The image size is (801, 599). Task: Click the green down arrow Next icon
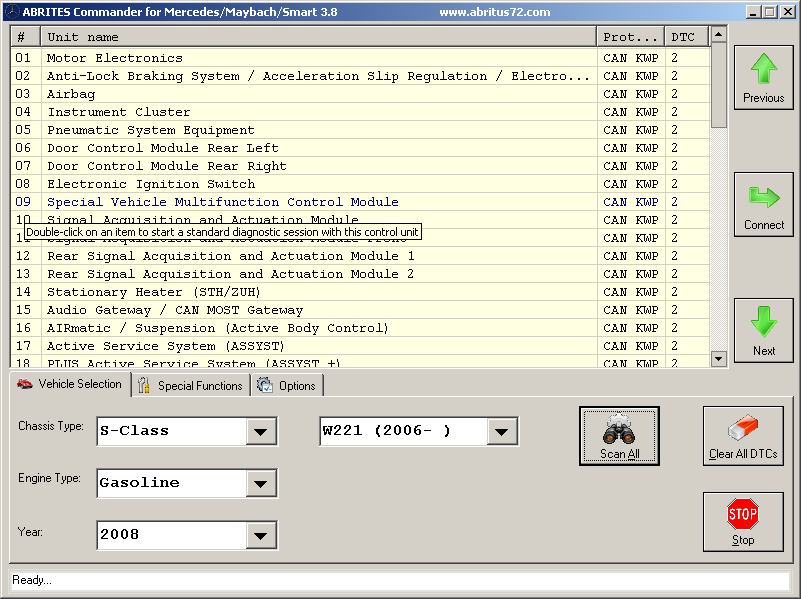pos(764,322)
